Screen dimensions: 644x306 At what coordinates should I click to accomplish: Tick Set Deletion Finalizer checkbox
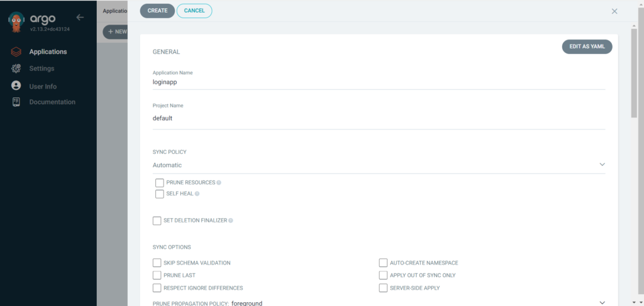(157, 221)
